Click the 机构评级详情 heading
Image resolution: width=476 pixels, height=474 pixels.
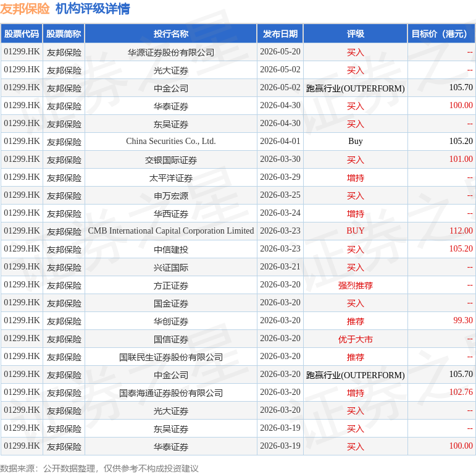click(x=93, y=9)
